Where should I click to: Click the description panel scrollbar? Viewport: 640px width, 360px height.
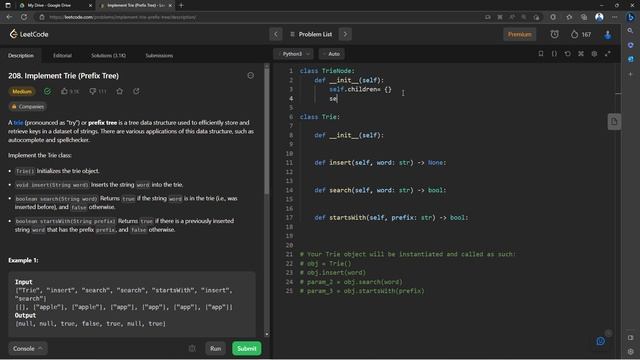coord(267,131)
